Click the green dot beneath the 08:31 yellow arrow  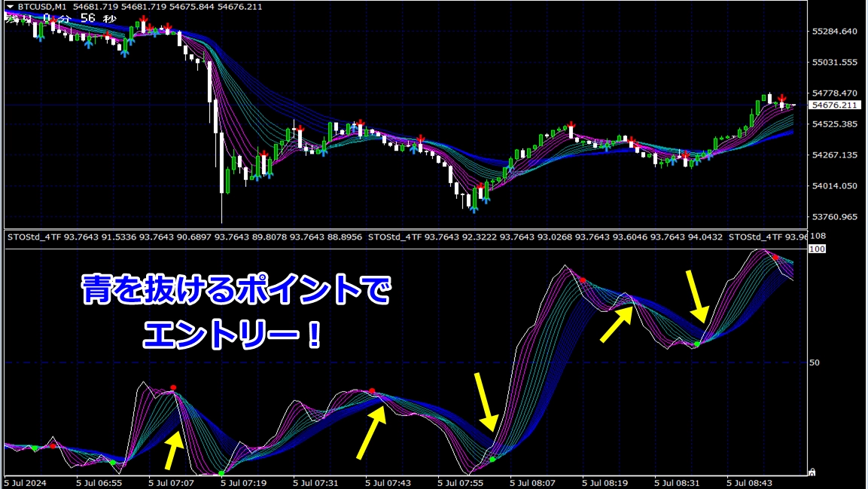tap(697, 344)
